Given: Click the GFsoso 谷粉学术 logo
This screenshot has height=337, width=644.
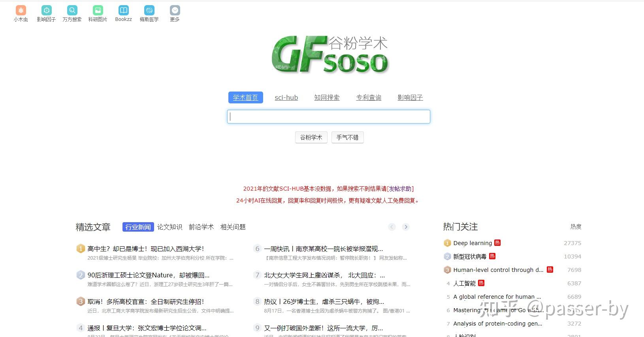Looking at the screenshot, I should click(x=330, y=54).
